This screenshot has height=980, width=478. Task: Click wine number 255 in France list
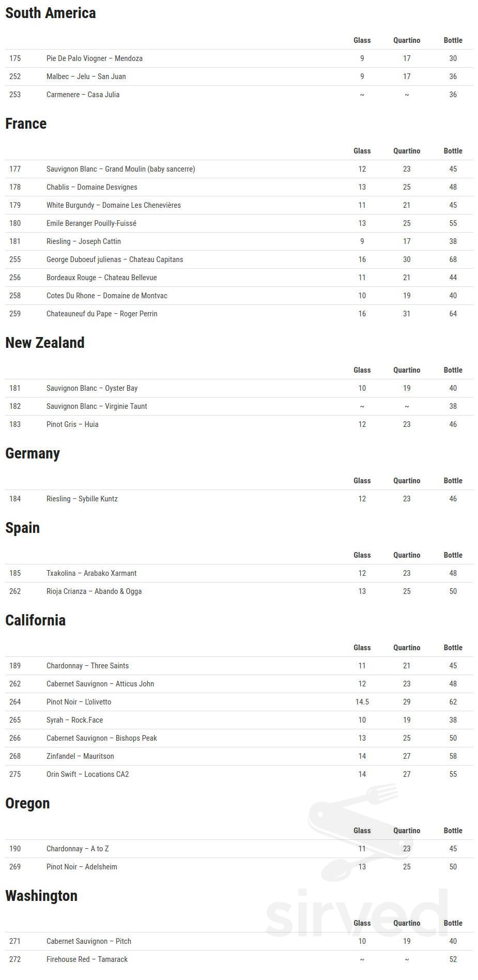[x=15, y=259]
